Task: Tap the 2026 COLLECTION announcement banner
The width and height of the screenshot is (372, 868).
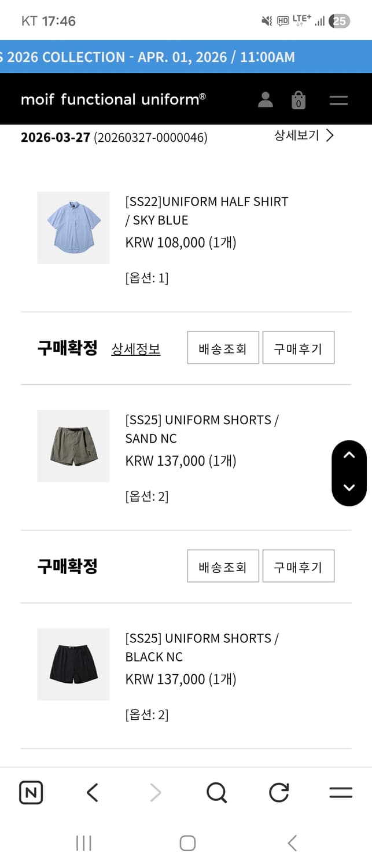Action: point(186,57)
